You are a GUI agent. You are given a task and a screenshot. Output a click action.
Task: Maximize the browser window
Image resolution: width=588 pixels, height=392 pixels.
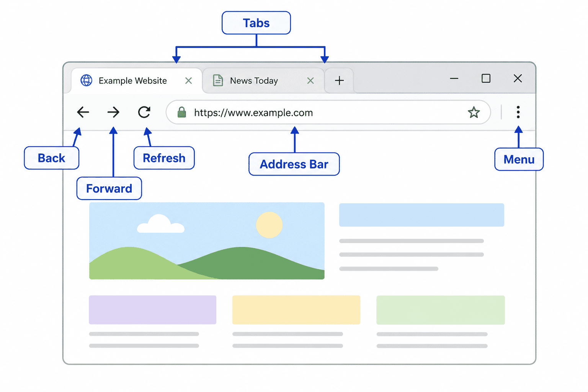tap(486, 78)
